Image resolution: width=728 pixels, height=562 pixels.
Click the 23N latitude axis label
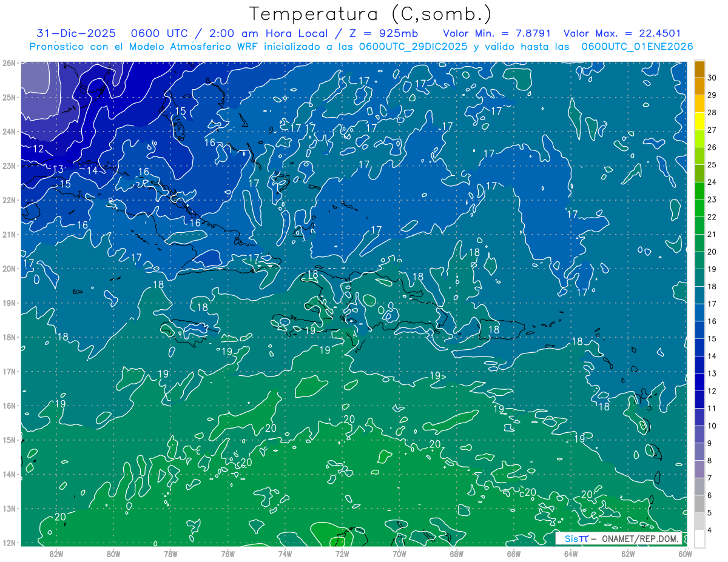[x=8, y=166]
